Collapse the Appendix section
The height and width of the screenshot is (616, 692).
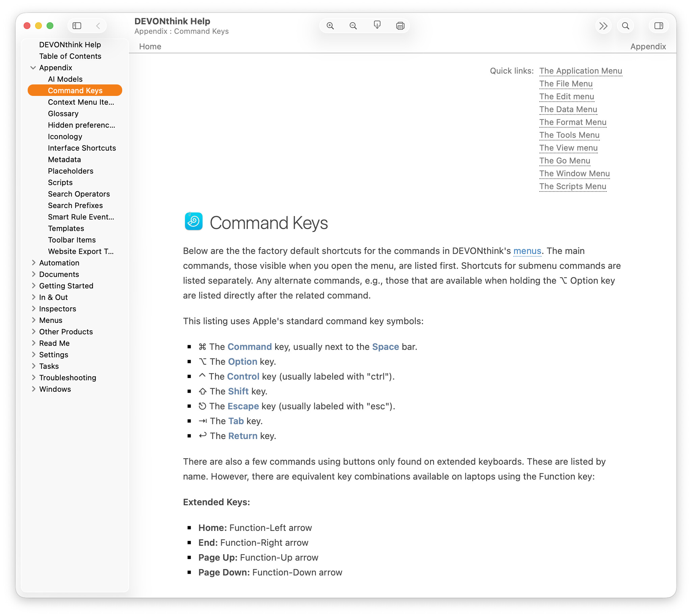pyautogui.click(x=33, y=68)
